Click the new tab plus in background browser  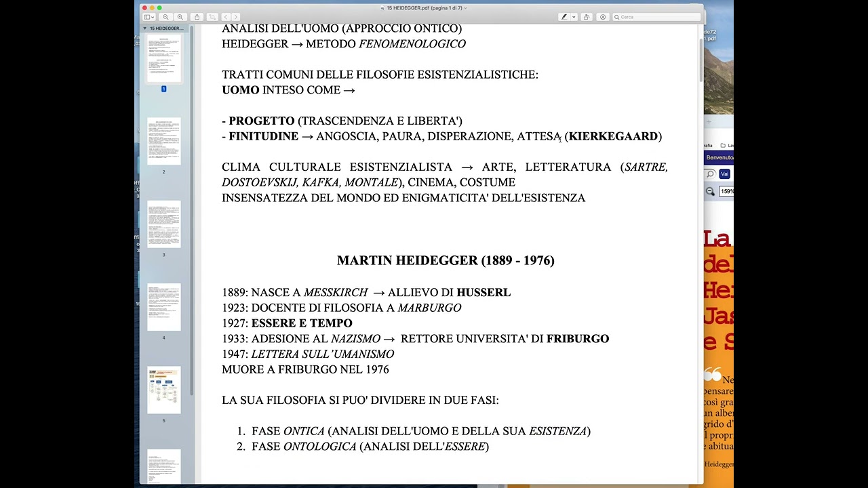coord(709,123)
